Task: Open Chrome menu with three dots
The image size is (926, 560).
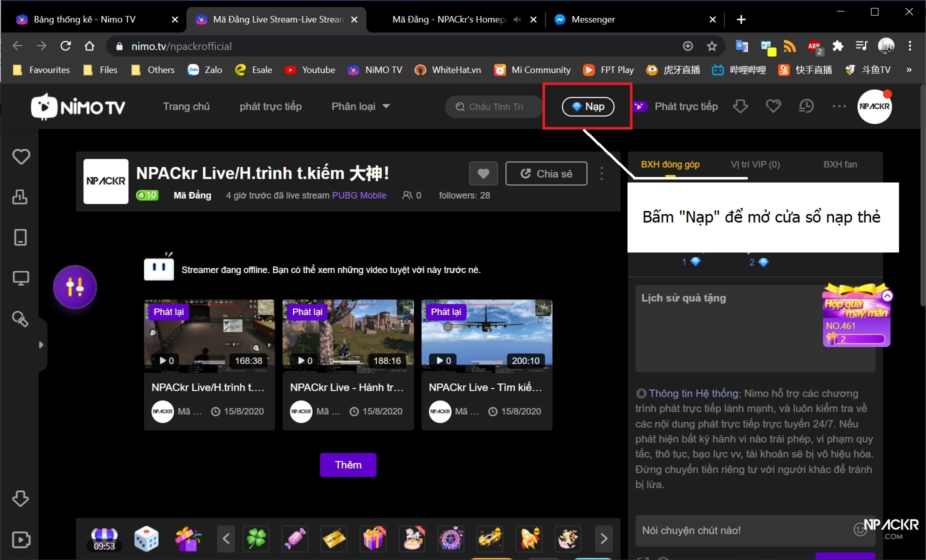Action: tap(910, 46)
